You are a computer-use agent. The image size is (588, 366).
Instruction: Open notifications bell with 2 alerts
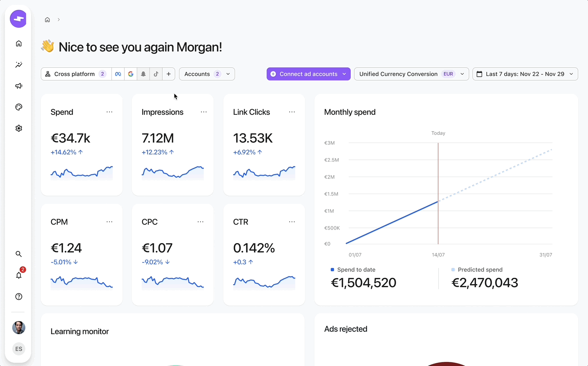pyautogui.click(x=19, y=275)
